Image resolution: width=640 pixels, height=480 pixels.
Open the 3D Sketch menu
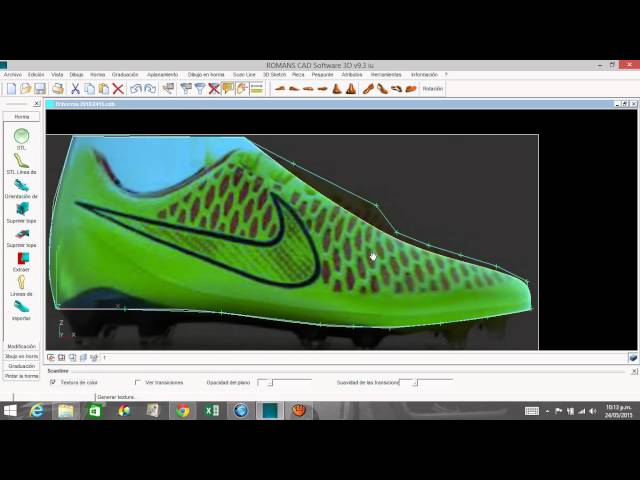coord(274,75)
